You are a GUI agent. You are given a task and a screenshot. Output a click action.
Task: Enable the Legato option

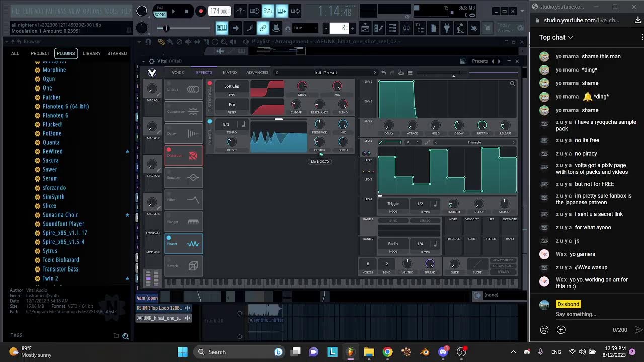[x=503, y=272]
